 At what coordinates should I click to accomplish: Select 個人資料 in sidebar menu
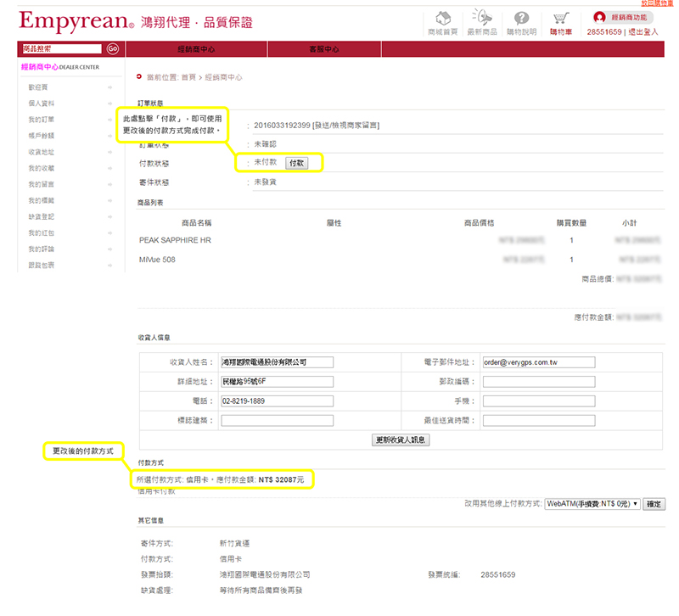pyautogui.click(x=42, y=104)
